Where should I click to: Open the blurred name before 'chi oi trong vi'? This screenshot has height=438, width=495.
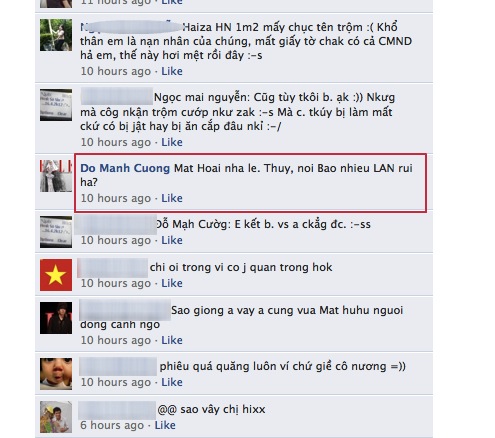[113, 267]
